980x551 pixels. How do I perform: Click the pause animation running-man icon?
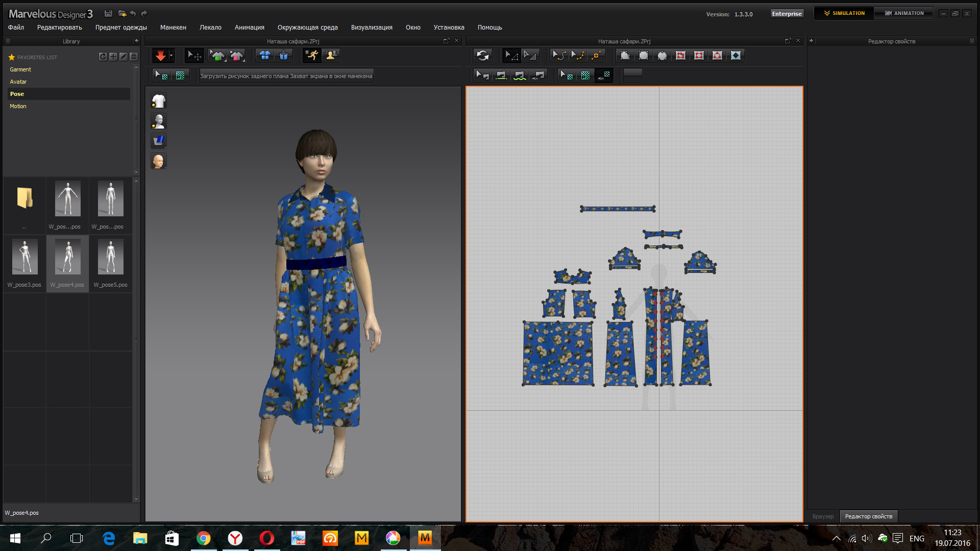pos(312,56)
